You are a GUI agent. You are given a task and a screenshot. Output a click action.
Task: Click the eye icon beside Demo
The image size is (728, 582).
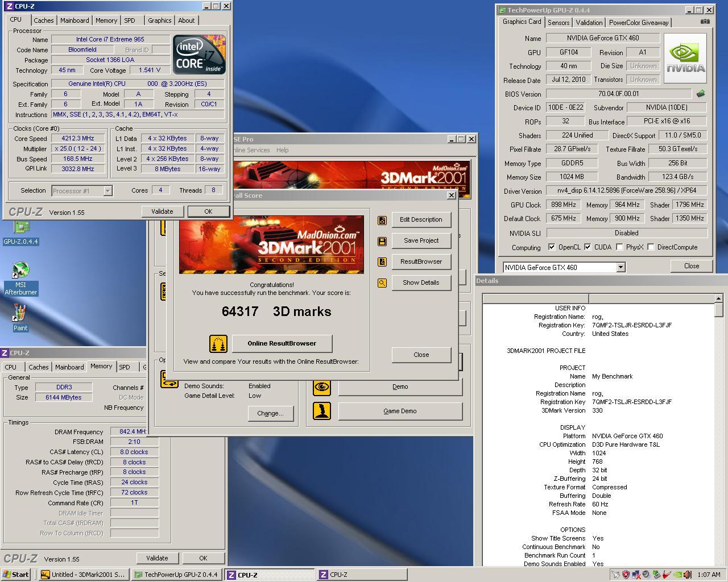point(322,387)
